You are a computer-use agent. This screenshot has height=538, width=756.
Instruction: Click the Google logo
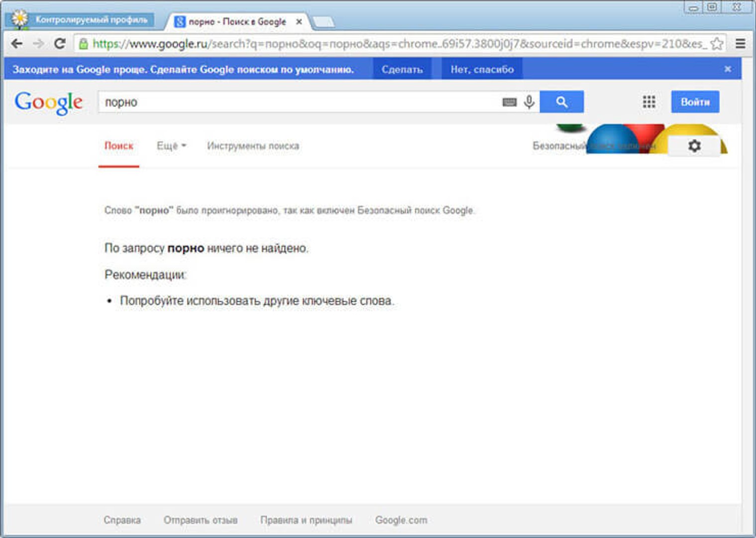pyautogui.click(x=49, y=103)
